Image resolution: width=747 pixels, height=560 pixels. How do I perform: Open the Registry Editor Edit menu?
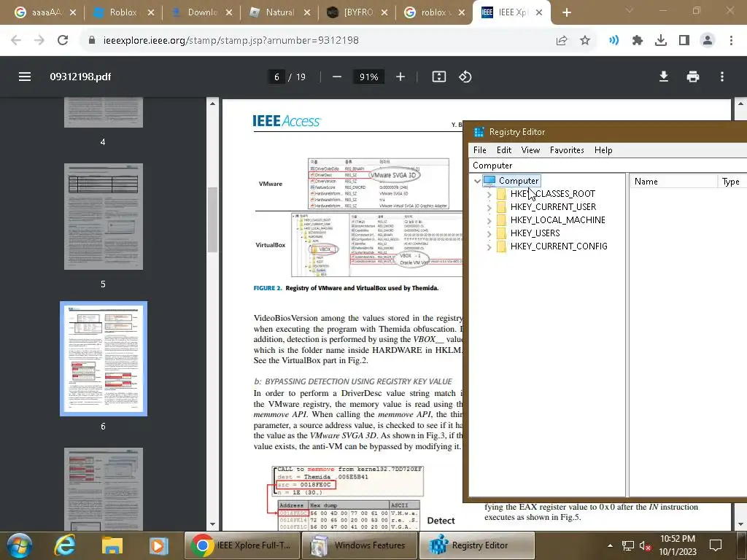tap(504, 150)
